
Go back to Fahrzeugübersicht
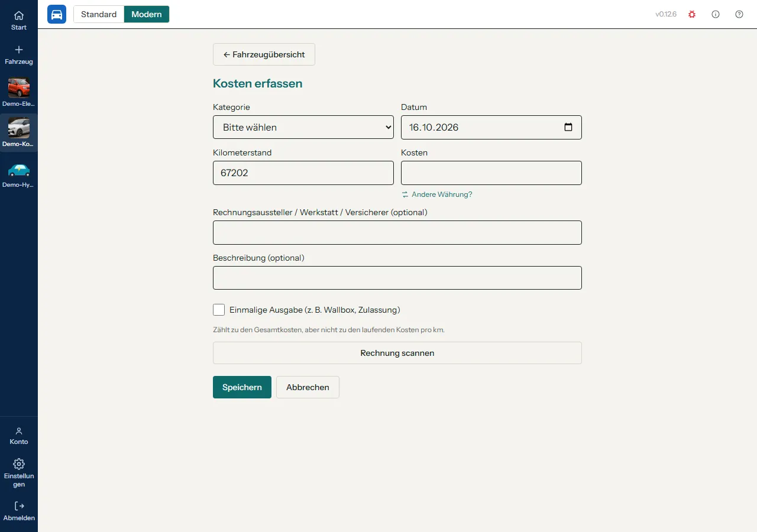(264, 54)
